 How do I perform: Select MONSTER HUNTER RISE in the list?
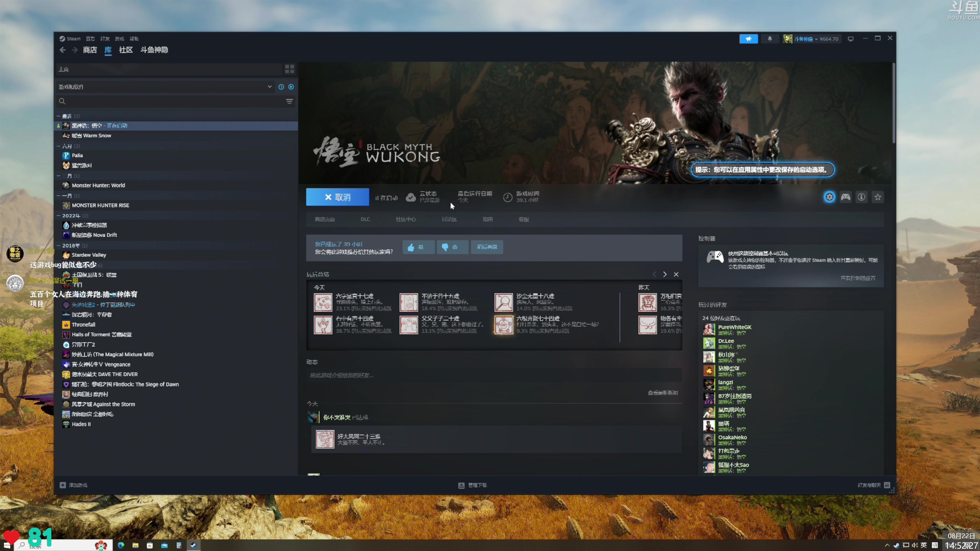point(176,205)
